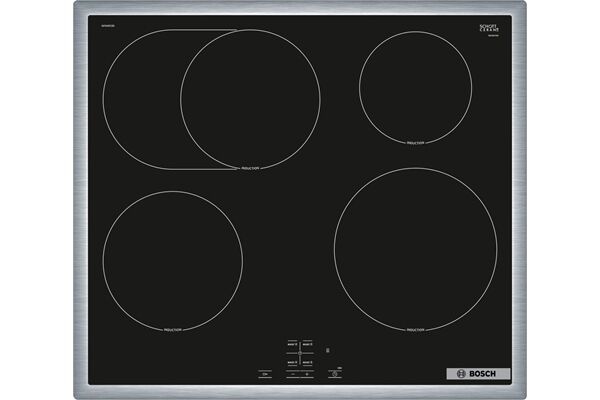Click the bottom-left cooking zone circle
This screenshot has width=600, height=400.
[x=172, y=261]
